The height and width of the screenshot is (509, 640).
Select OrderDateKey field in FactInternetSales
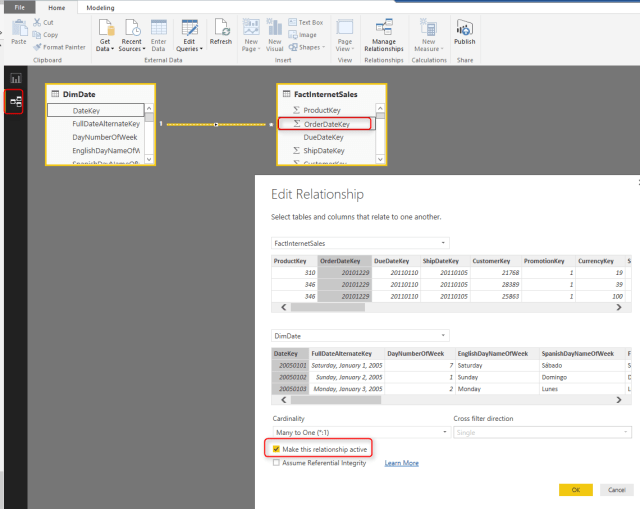tap(327, 124)
